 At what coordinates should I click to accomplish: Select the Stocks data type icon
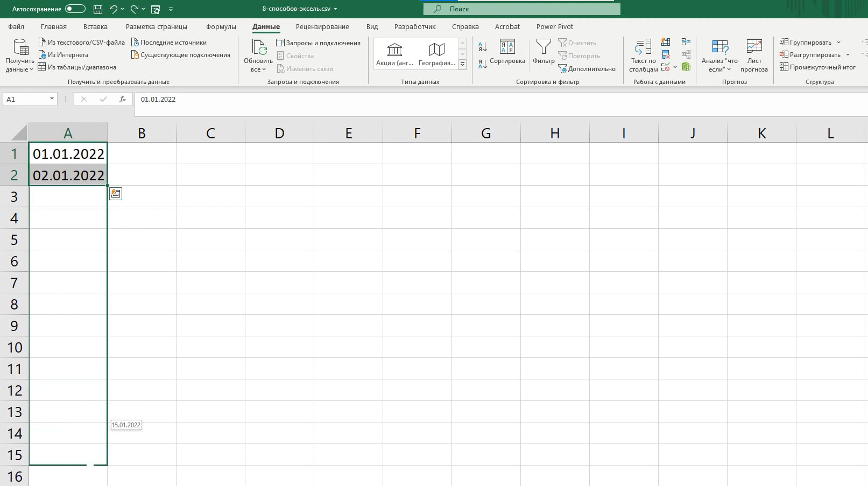pyautogui.click(x=394, y=50)
